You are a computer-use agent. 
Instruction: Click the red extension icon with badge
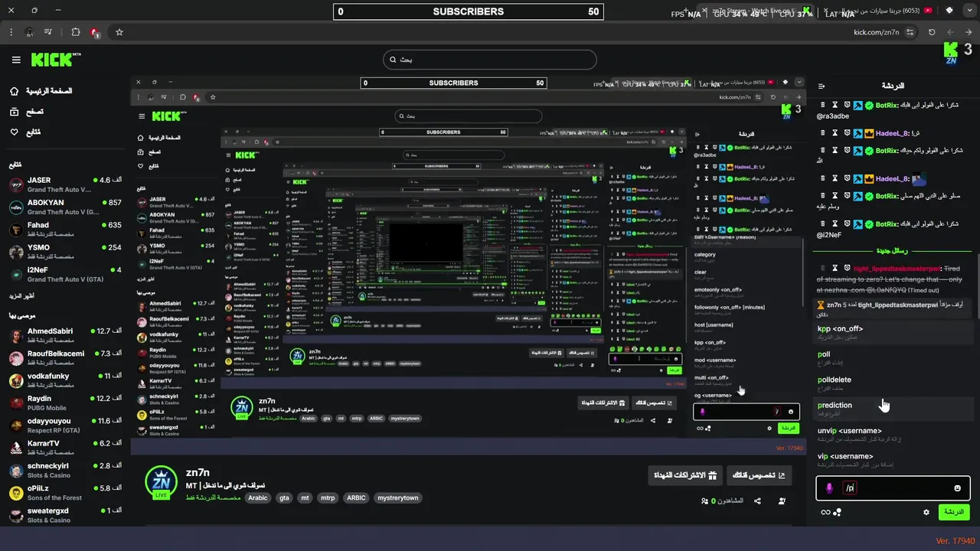(x=95, y=32)
